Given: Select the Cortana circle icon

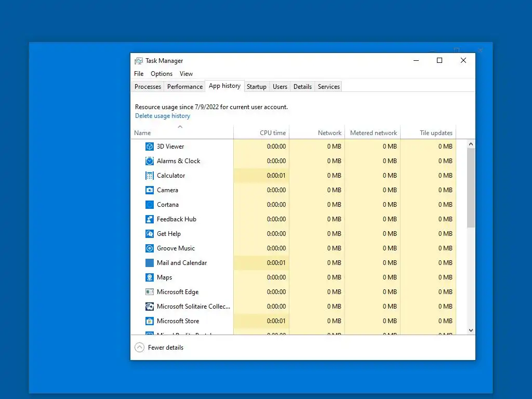Looking at the screenshot, I should click(x=149, y=205).
